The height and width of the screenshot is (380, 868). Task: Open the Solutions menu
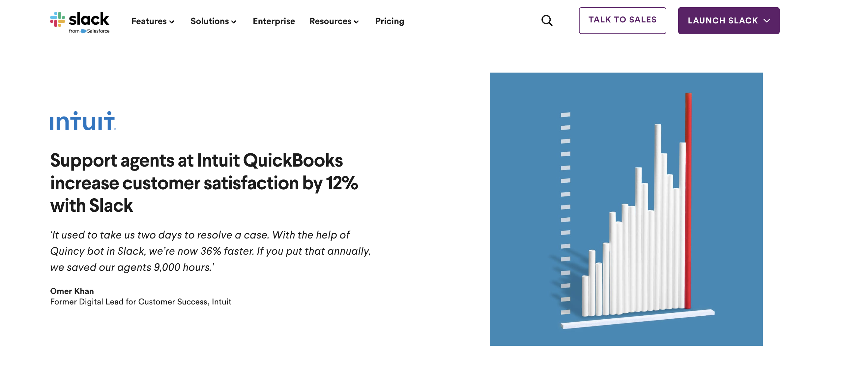pos(210,21)
